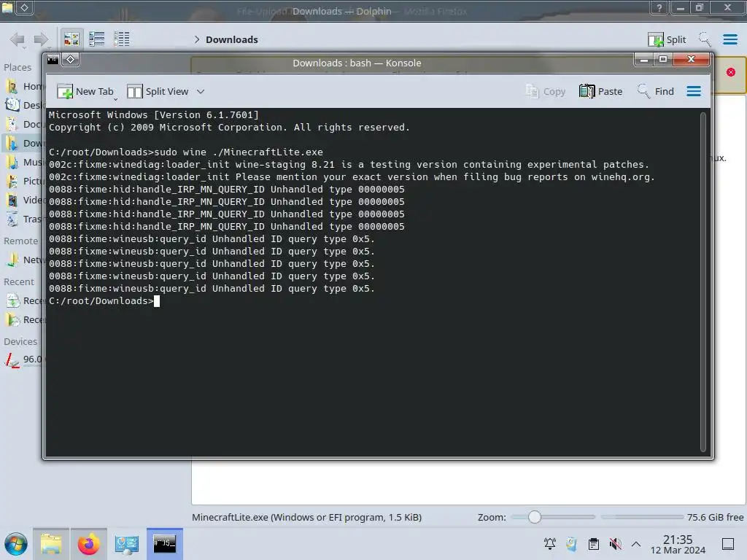Click the New Tab button in Konsole
This screenshot has width=747, height=560.
coord(85,91)
